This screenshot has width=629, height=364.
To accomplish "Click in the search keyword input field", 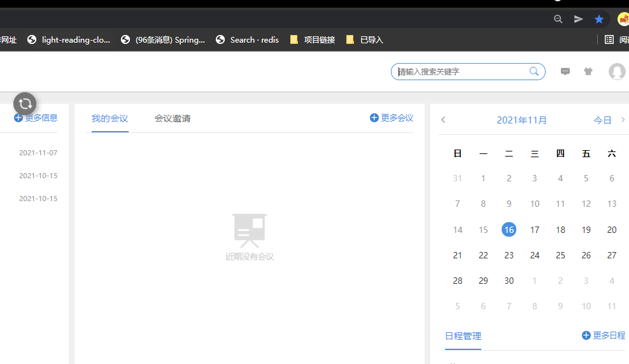I will tap(462, 72).
